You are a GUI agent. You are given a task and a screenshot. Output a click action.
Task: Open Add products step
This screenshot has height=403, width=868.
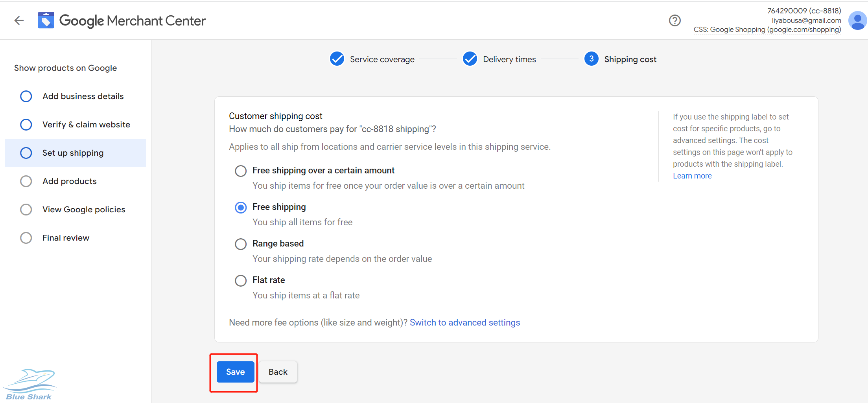click(76, 181)
